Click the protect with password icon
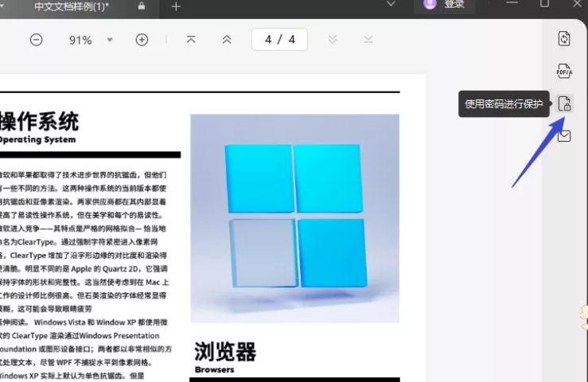This screenshot has width=588, height=382. [x=564, y=103]
